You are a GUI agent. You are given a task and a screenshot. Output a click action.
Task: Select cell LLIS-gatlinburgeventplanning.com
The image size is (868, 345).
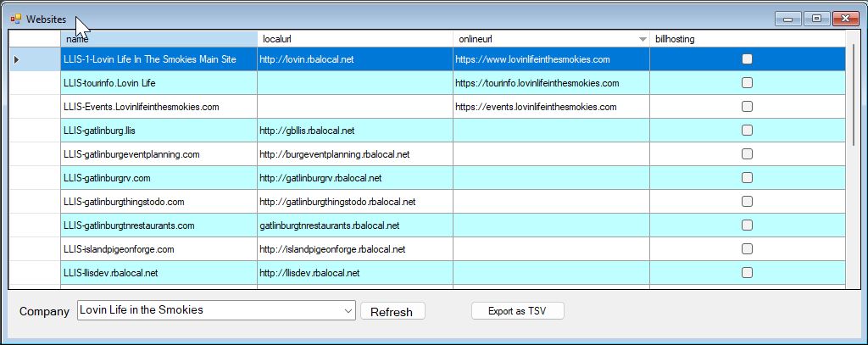(x=159, y=154)
